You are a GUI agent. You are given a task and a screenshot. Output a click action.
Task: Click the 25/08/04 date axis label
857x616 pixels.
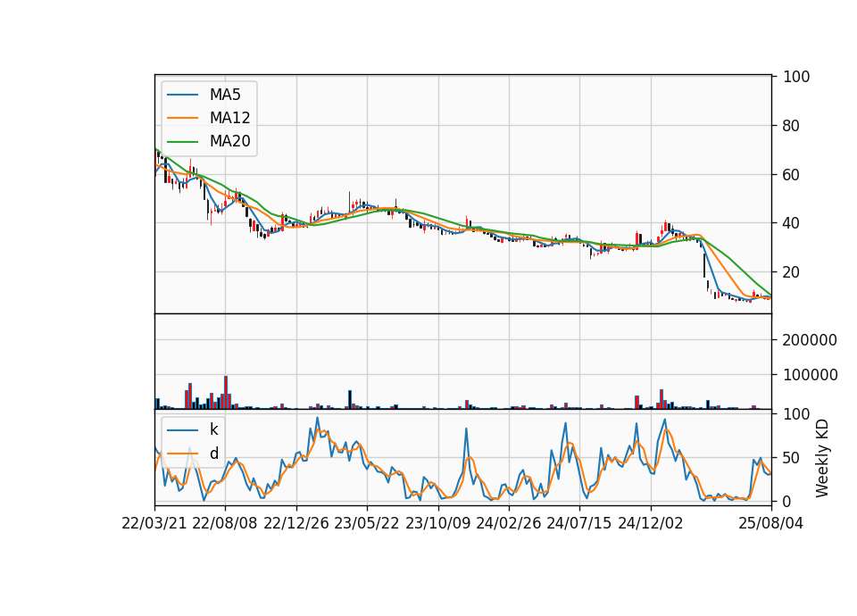click(x=770, y=523)
